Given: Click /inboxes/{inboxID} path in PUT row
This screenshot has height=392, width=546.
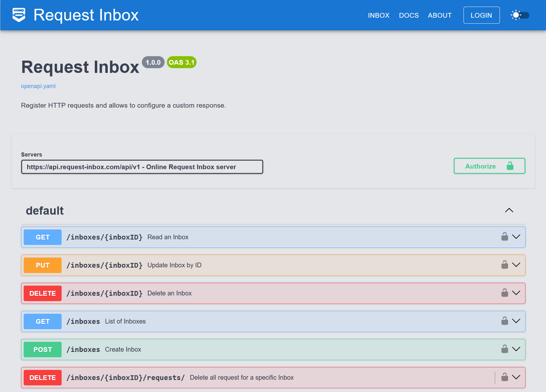Looking at the screenshot, I should point(105,265).
